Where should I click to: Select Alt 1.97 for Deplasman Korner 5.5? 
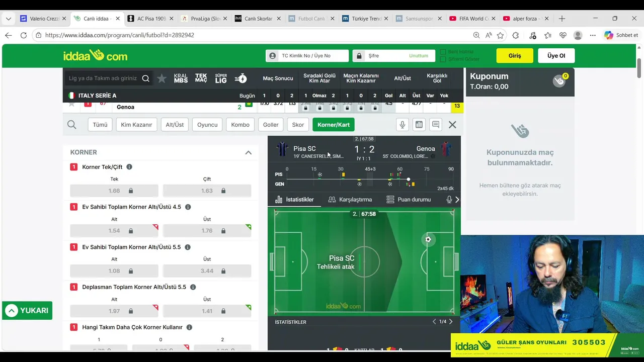tap(114, 311)
